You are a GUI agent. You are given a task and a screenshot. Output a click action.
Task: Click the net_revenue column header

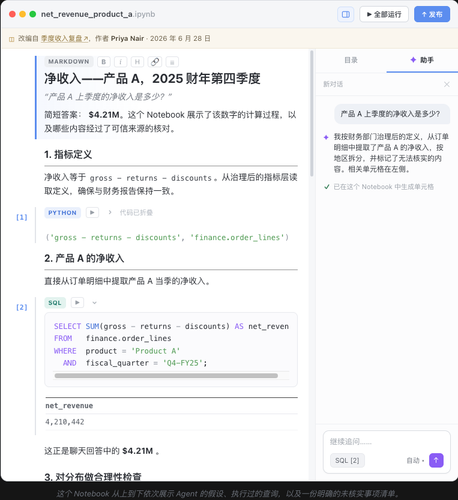click(69, 406)
